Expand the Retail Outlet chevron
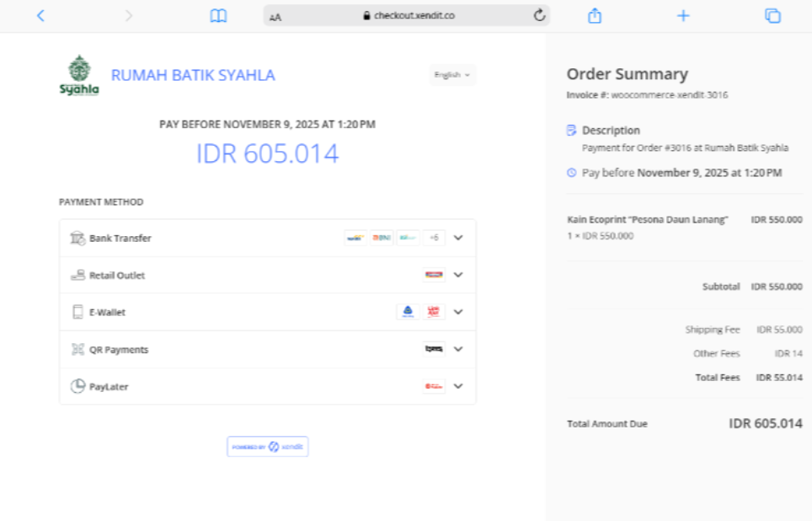The height and width of the screenshot is (521, 812). coord(458,275)
